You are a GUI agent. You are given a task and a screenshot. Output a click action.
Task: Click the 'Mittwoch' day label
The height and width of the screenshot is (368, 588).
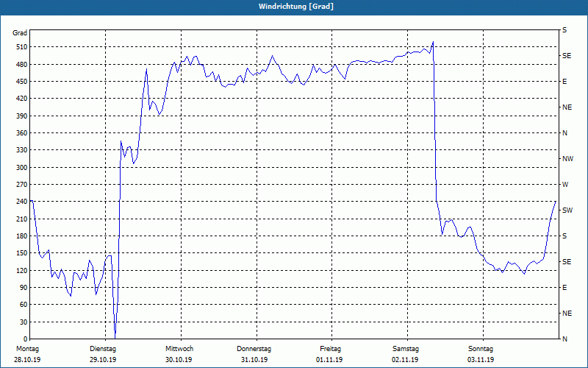(x=179, y=349)
